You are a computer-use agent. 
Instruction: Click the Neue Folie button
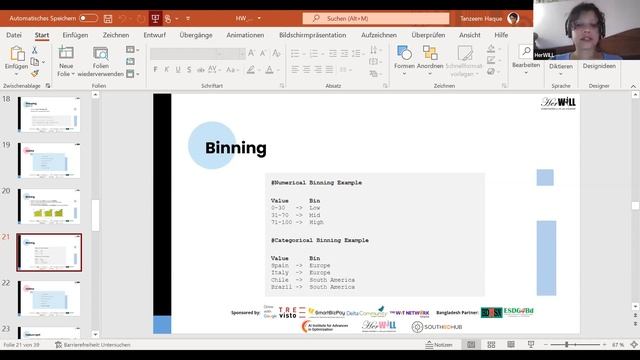coord(66,62)
